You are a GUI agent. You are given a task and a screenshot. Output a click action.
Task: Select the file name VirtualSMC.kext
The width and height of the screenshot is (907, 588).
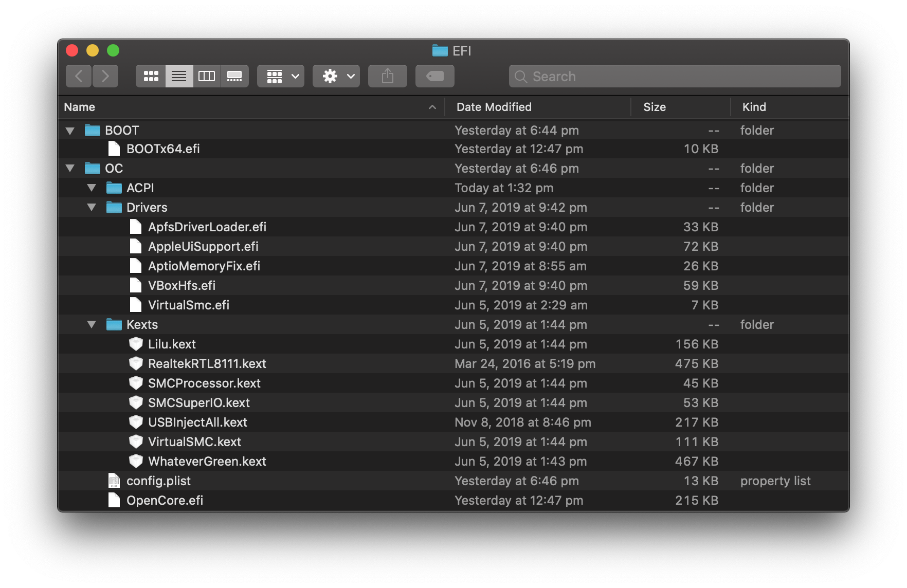pyautogui.click(x=194, y=442)
